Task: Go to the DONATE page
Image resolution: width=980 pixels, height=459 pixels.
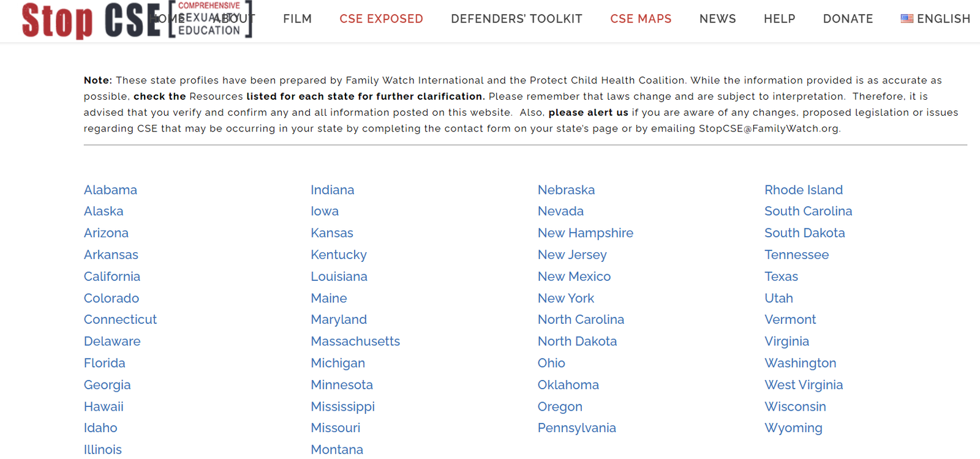Action: [x=848, y=19]
